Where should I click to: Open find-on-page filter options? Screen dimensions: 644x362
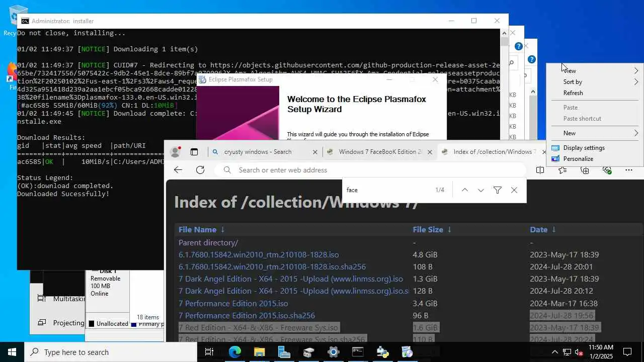(498, 190)
